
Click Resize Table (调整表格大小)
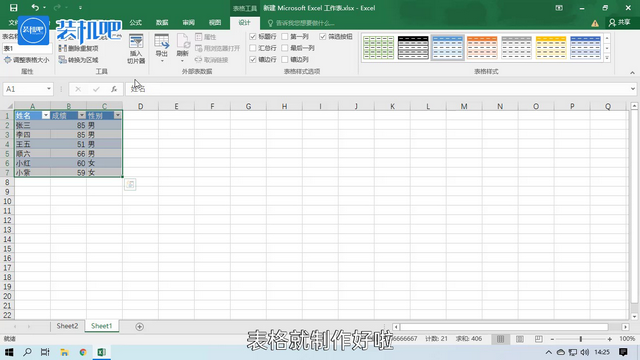click(x=27, y=60)
